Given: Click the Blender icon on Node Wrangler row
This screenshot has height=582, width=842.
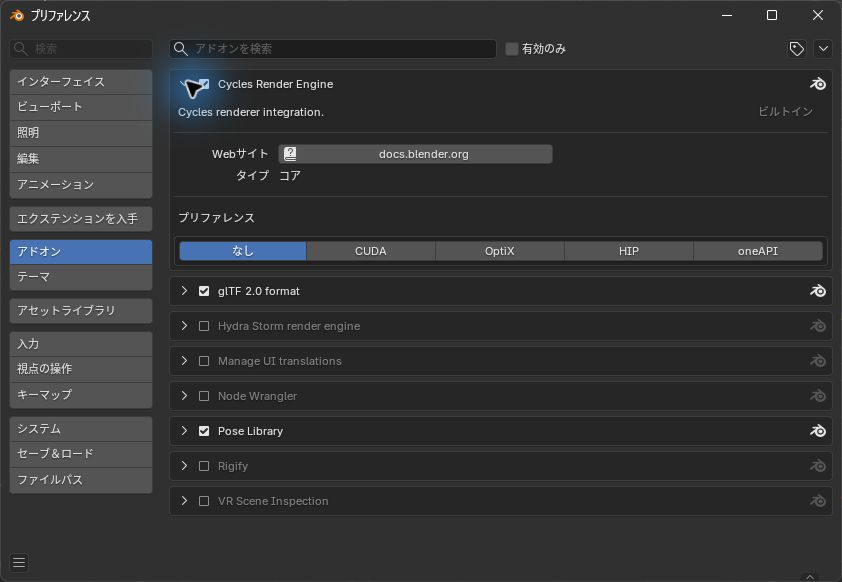Looking at the screenshot, I should tap(817, 396).
